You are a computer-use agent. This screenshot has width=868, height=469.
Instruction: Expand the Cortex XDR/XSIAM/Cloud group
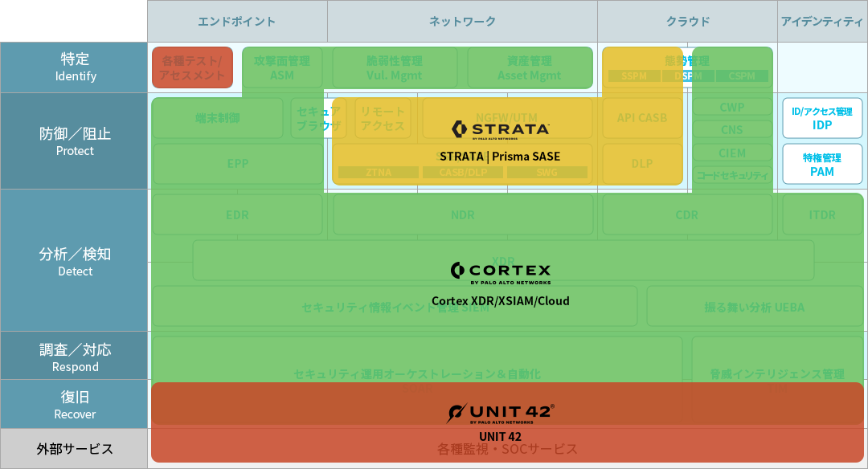(x=502, y=302)
